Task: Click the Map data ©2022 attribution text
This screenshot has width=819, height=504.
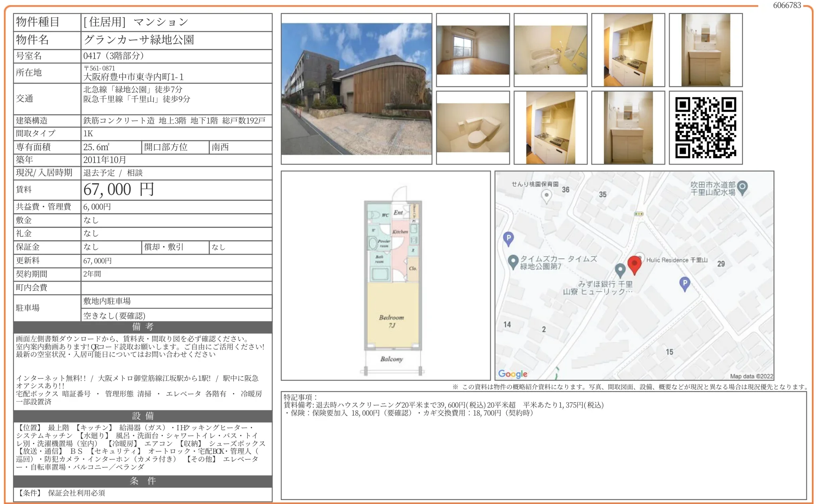Action: click(x=751, y=376)
